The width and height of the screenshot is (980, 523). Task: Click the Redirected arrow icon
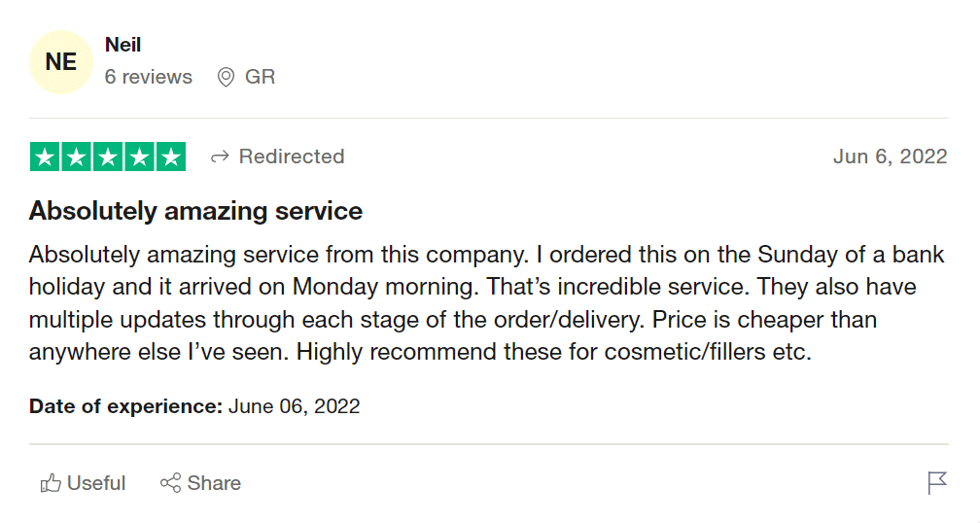[220, 157]
